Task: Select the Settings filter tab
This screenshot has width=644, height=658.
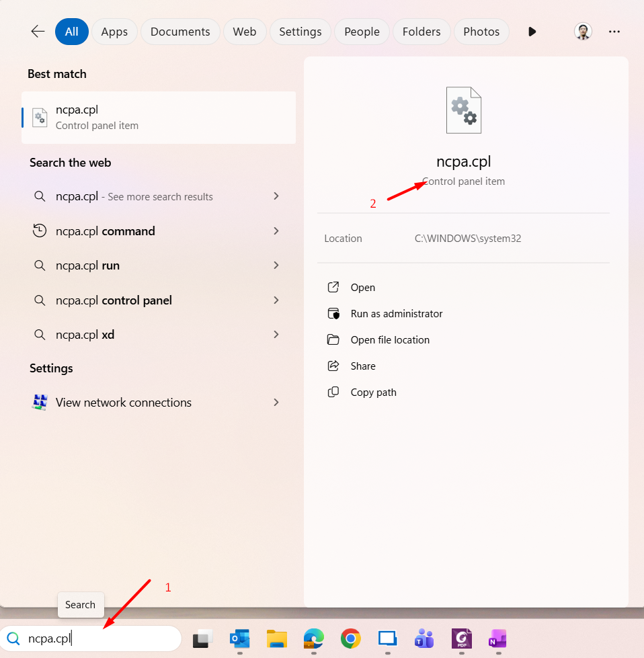Action: (300, 32)
